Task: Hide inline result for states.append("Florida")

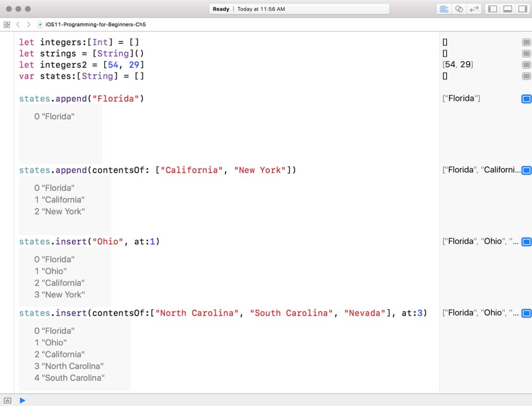Action: pos(526,99)
